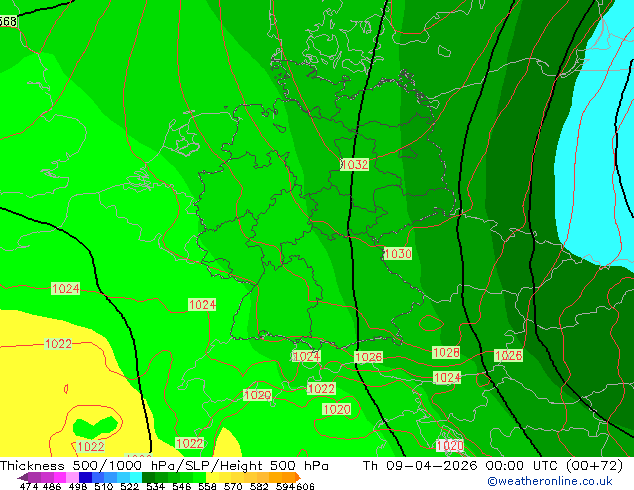
Task: Click legend value 486
Action: pyautogui.click(x=52, y=486)
